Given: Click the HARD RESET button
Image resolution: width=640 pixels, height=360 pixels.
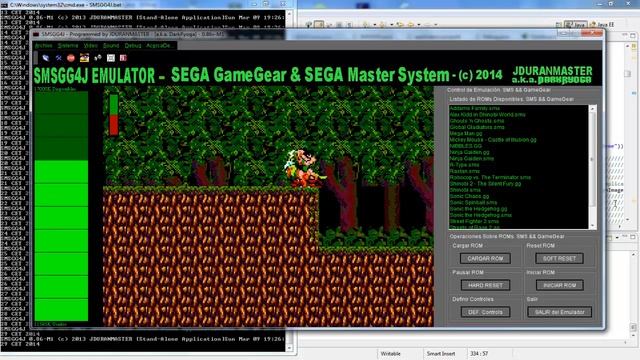Looking at the screenshot, I should coord(485,285).
